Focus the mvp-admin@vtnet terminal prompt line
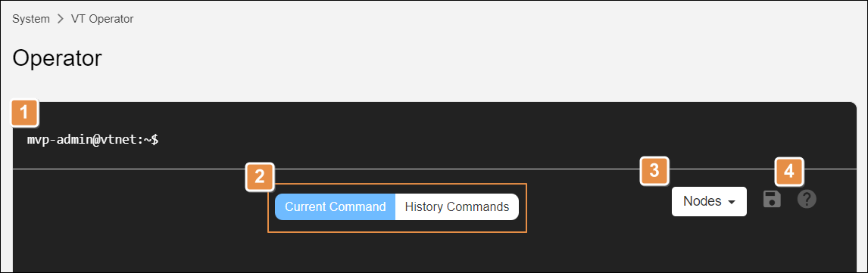 click(92, 140)
